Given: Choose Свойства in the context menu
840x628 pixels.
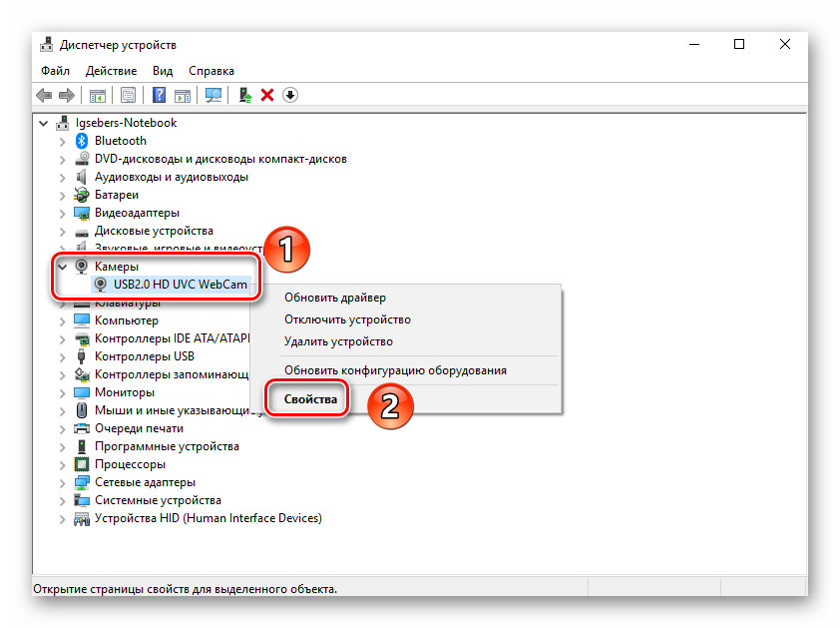Looking at the screenshot, I should [x=310, y=400].
